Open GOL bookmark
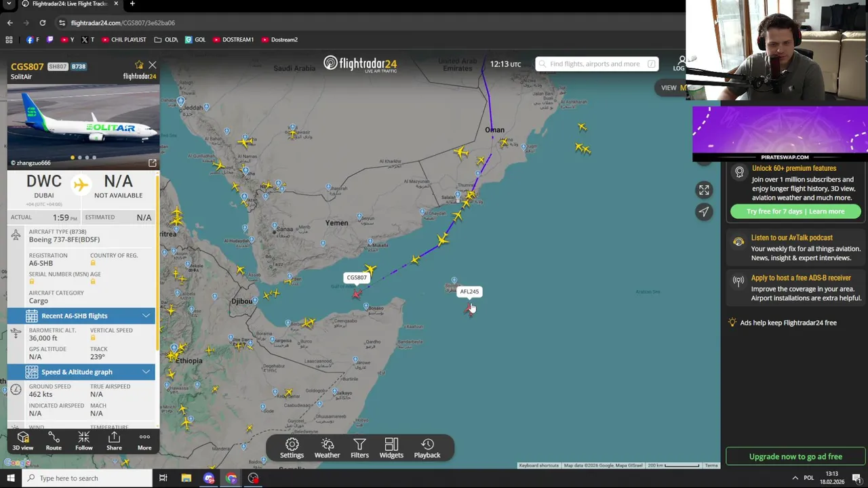This screenshot has width=868, height=488. (x=195, y=39)
